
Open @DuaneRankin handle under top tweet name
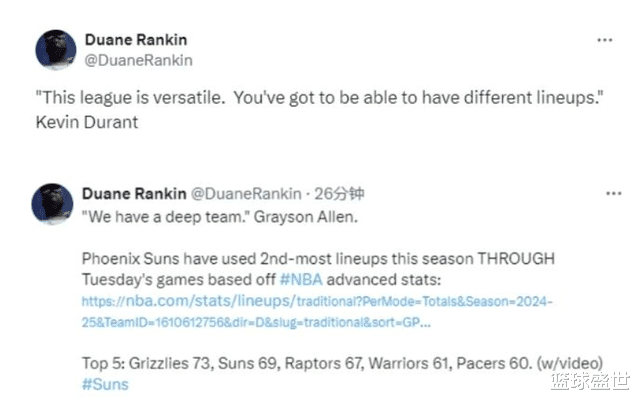138,60
